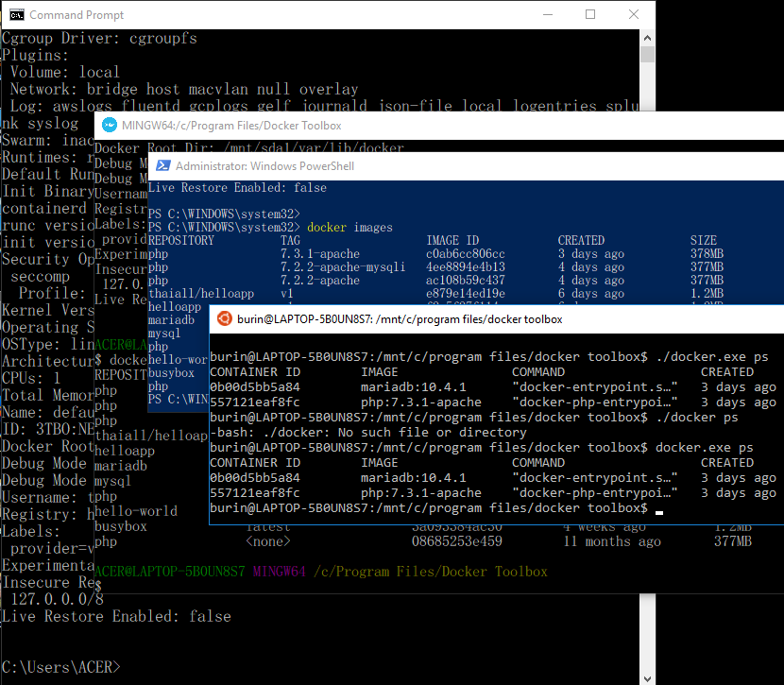The width and height of the screenshot is (784, 685).
Task: Maximize the Command Prompt window
Action: [590, 15]
